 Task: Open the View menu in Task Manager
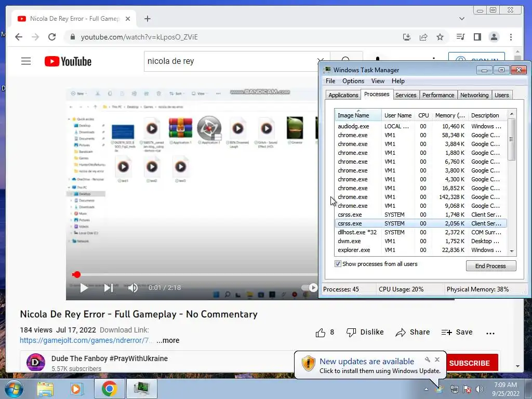378,81
